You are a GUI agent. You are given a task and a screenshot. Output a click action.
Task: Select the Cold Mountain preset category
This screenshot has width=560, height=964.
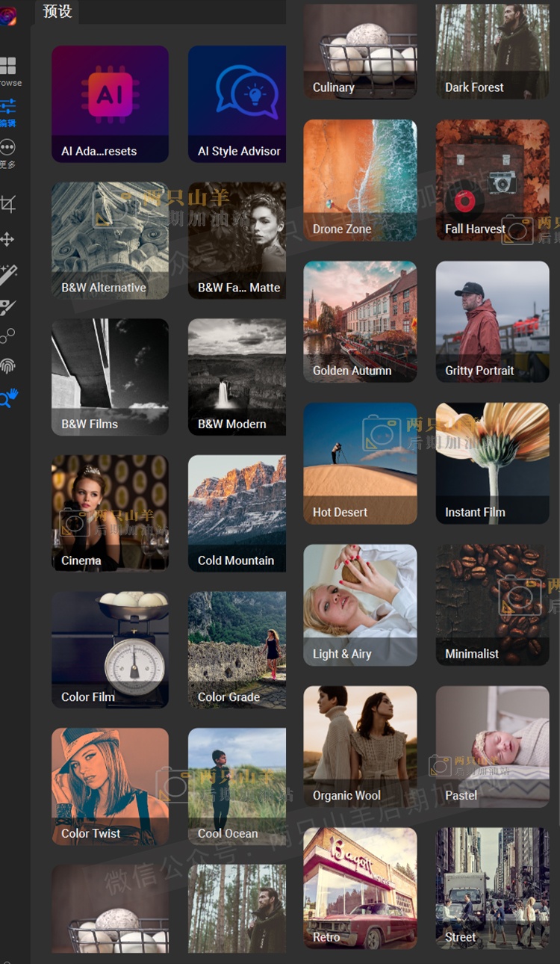[x=237, y=513]
